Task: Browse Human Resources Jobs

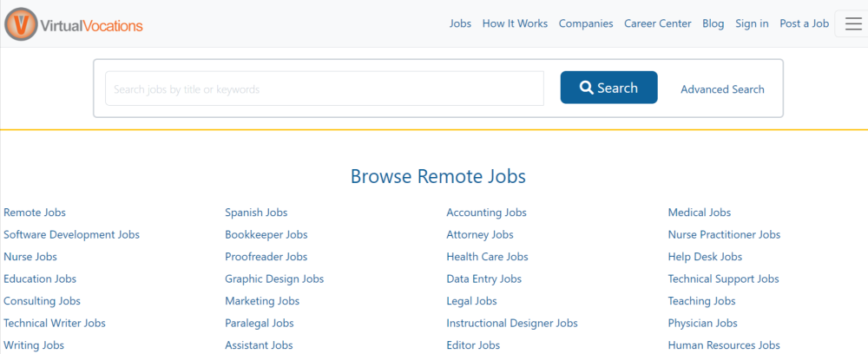Action: (x=724, y=345)
